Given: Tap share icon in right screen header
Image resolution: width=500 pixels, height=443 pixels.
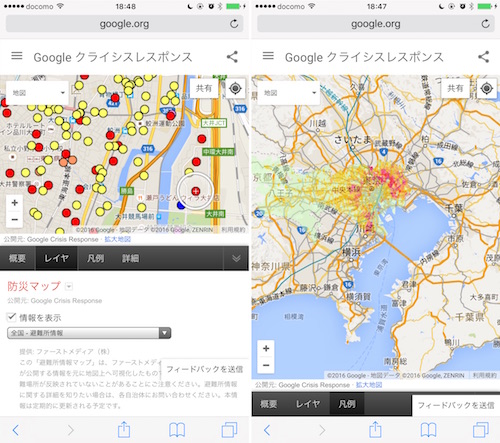Looking at the screenshot, I should (x=484, y=57).
